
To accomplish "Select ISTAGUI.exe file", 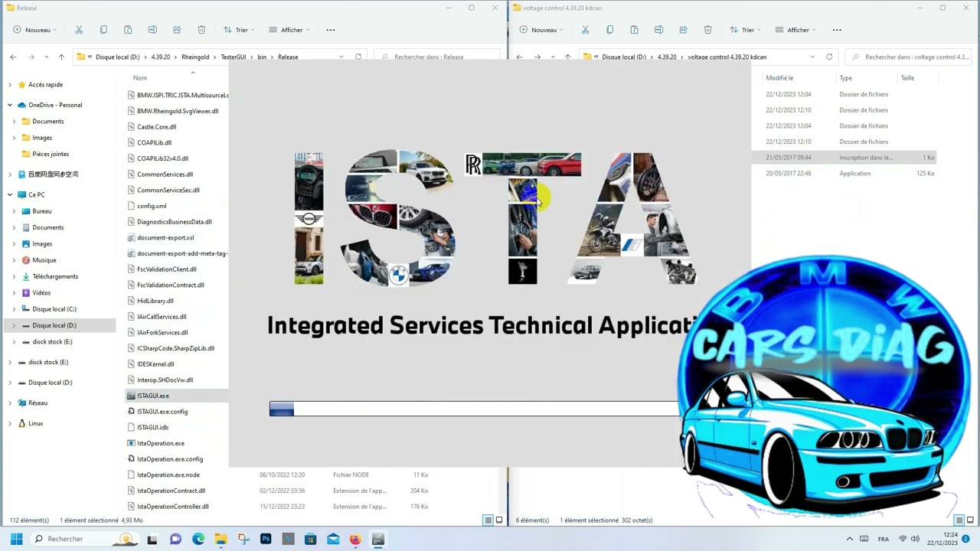I will 153,396.
